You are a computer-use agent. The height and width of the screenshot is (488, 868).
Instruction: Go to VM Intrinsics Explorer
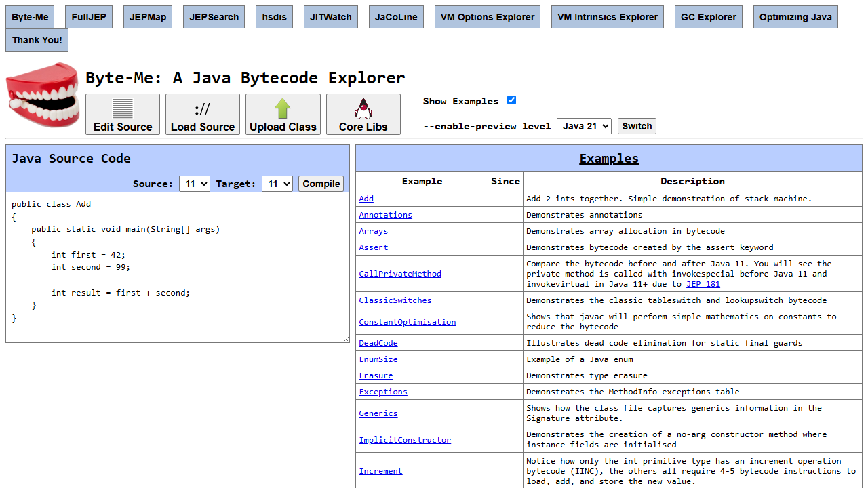608,17
